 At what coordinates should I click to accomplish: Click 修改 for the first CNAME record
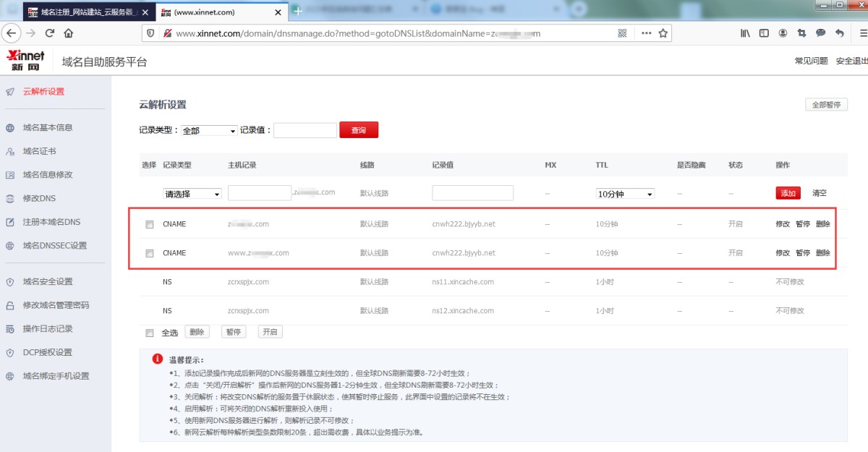pos(783,224)
